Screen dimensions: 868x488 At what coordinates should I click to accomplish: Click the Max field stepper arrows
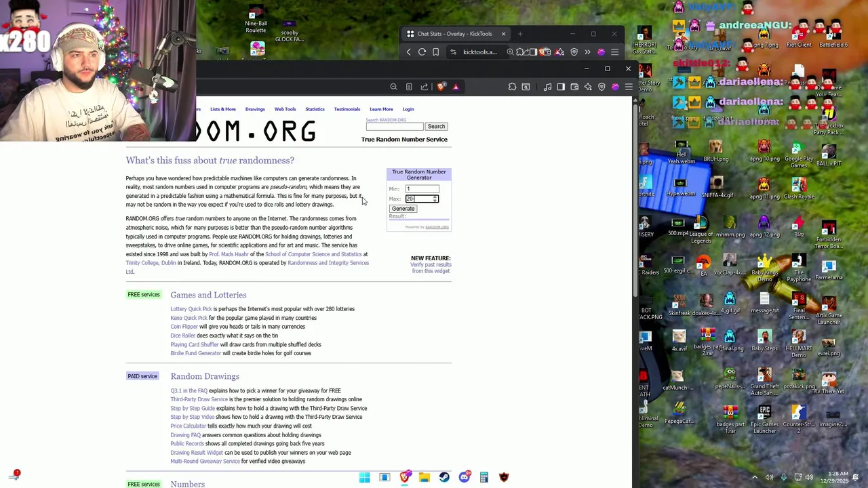(x=435, y=199)
